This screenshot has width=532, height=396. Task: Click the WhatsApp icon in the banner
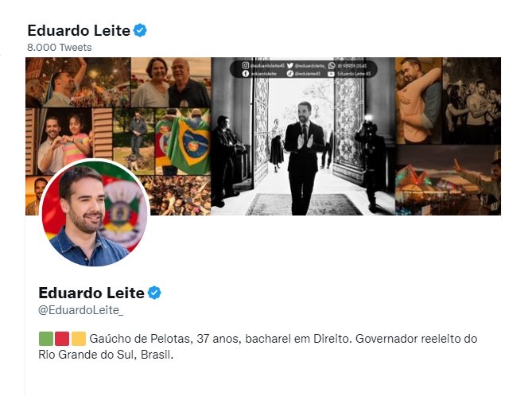[x=332, y=65]
